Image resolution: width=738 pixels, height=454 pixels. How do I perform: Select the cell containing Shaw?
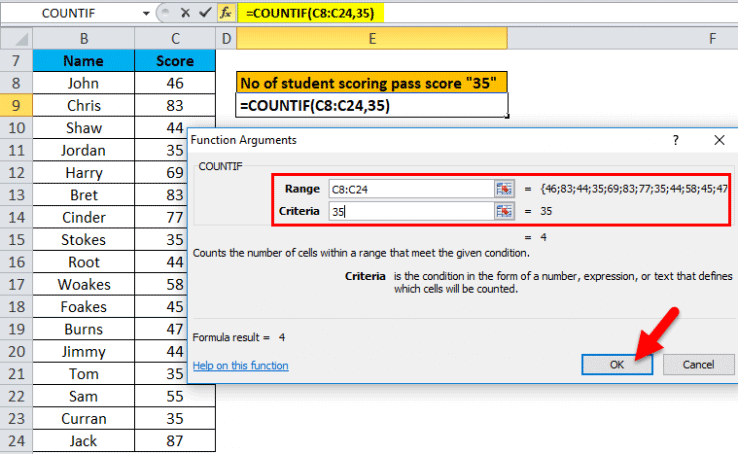click(84, 128)
